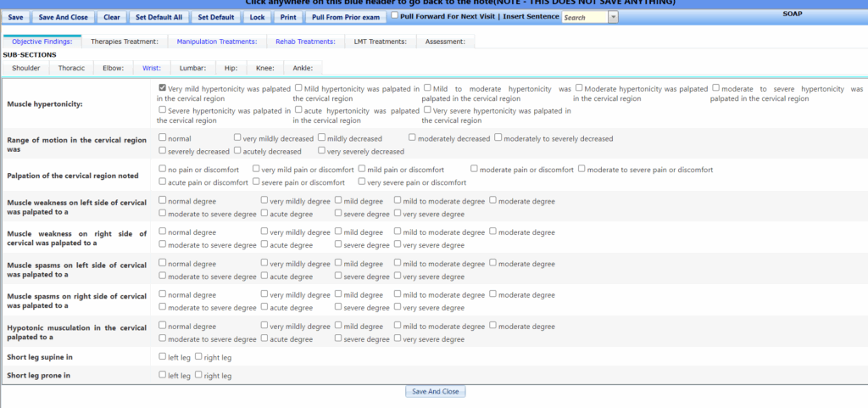
Task: Switch to the Therapies Treatment tab
Action: pyautogui.click(x=125, y=41)
